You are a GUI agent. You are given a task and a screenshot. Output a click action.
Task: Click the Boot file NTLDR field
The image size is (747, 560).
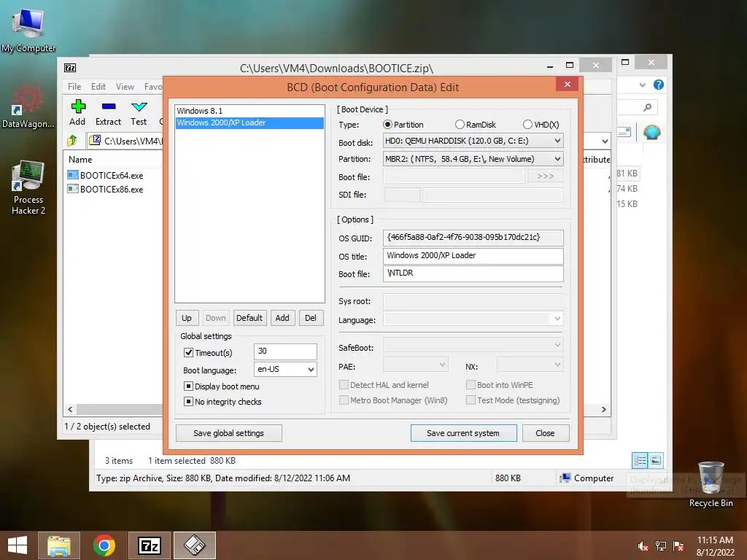tap(473, 273)
